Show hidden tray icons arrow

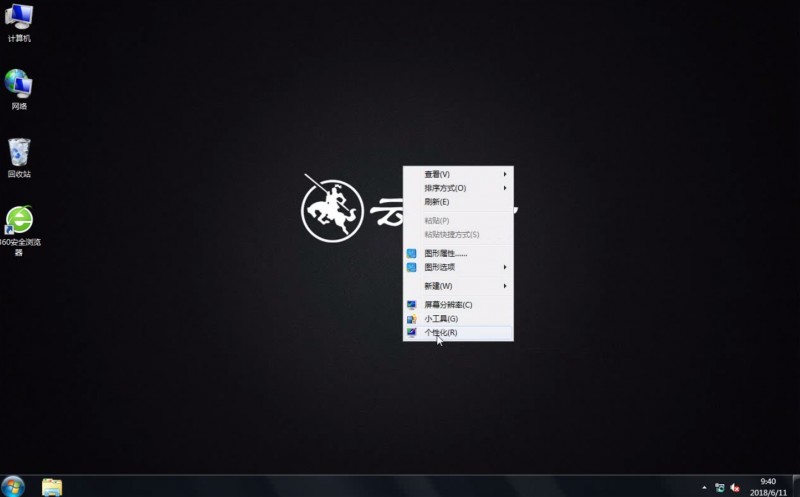(x=704, y=488)
